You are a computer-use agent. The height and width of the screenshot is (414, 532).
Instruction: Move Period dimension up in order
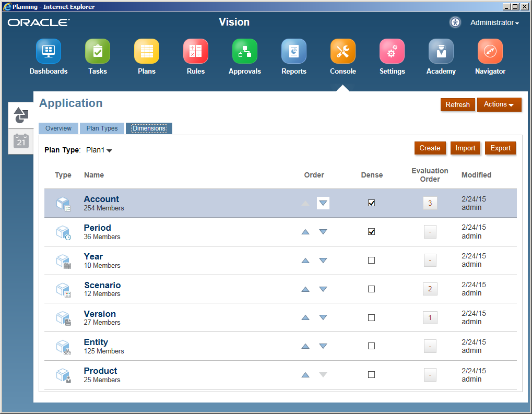305,232
